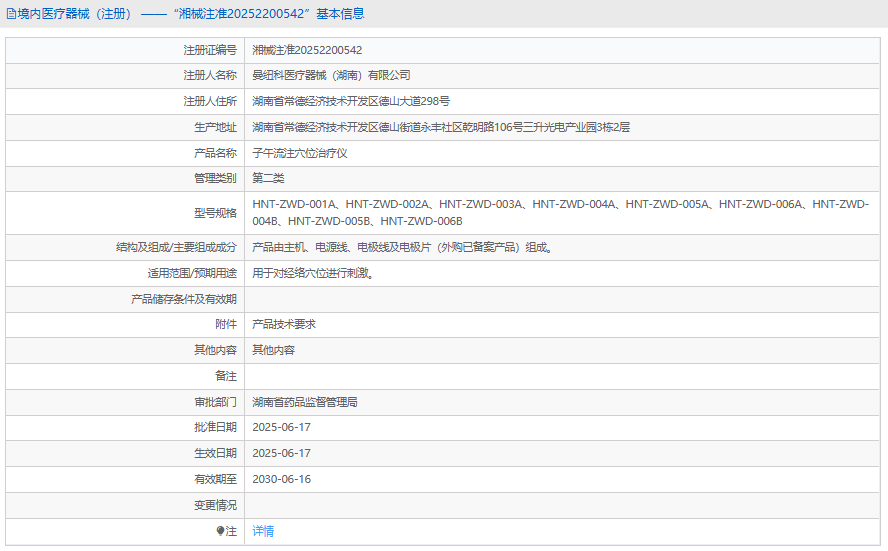
Task: Select the 产品技术要求 attachment value
Action: point(284,324)
